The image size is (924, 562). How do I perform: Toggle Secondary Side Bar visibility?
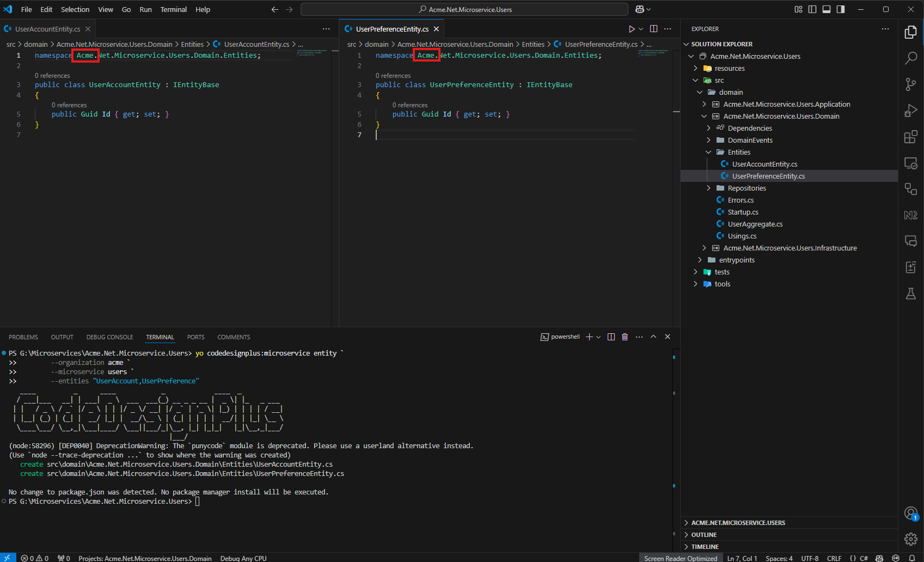[841, 9]
